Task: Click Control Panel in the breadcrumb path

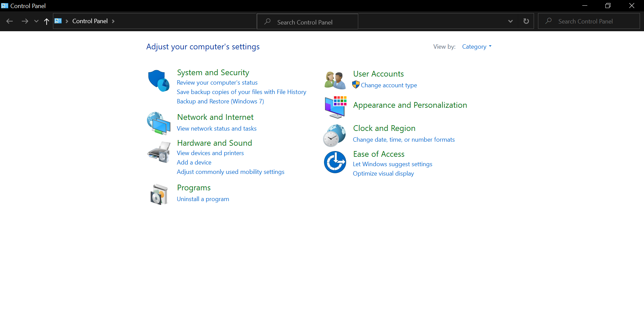Action: click(x=90, y=21)
